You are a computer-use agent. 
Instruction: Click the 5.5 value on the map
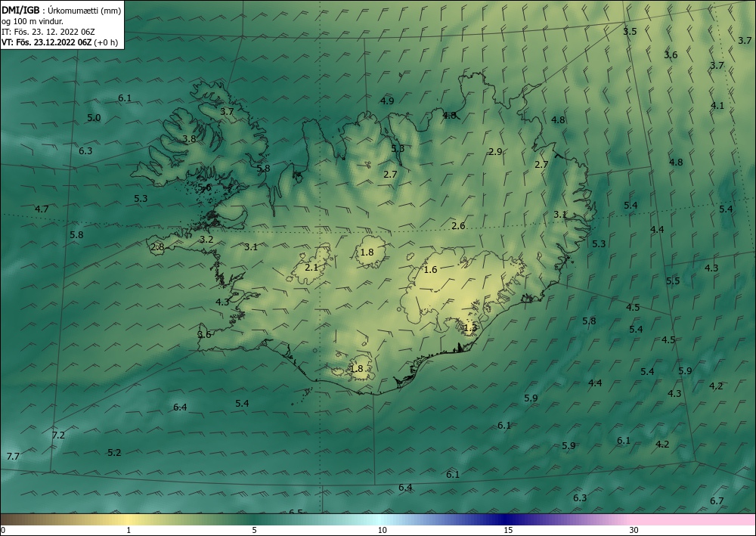click(x=673, y=281)
